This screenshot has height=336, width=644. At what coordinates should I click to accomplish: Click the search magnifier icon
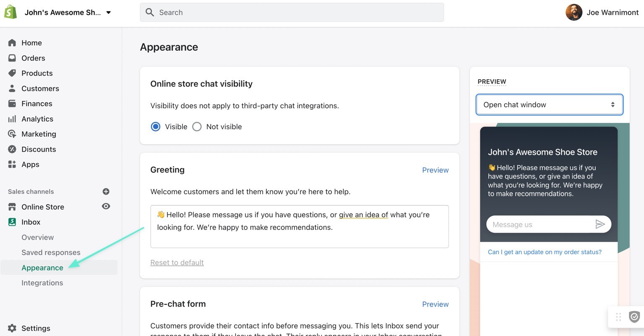150,12
